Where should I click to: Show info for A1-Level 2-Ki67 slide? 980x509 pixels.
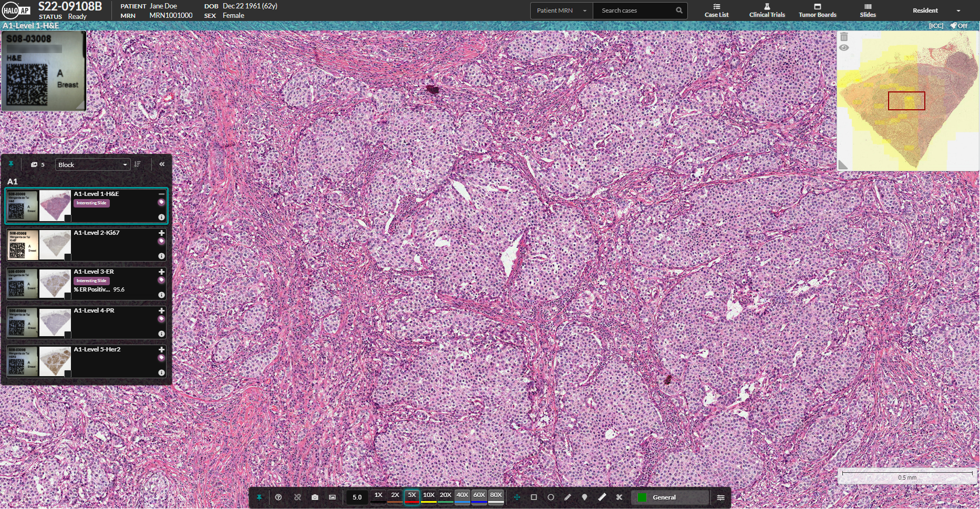click(x=161, y=256)
